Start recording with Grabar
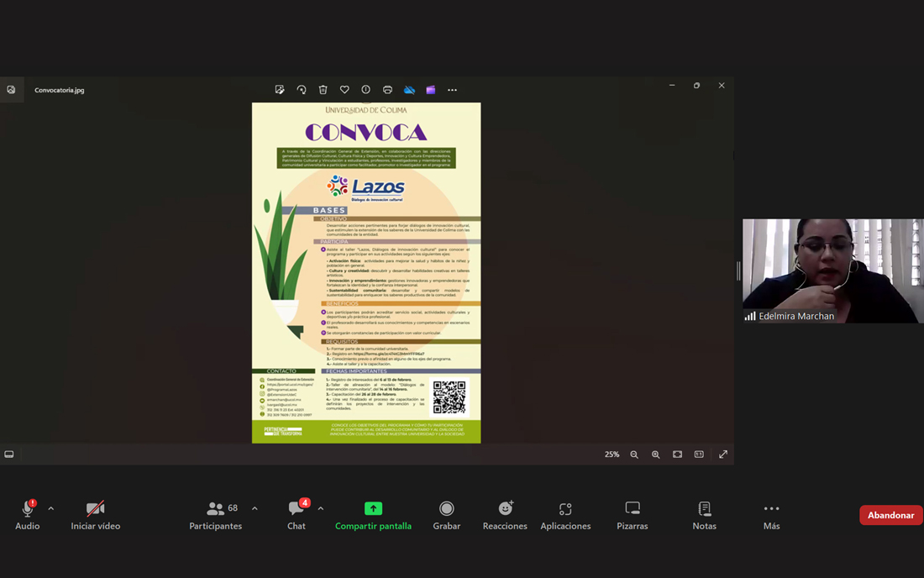This screenshot has height=578, width=924. point(447,514)
